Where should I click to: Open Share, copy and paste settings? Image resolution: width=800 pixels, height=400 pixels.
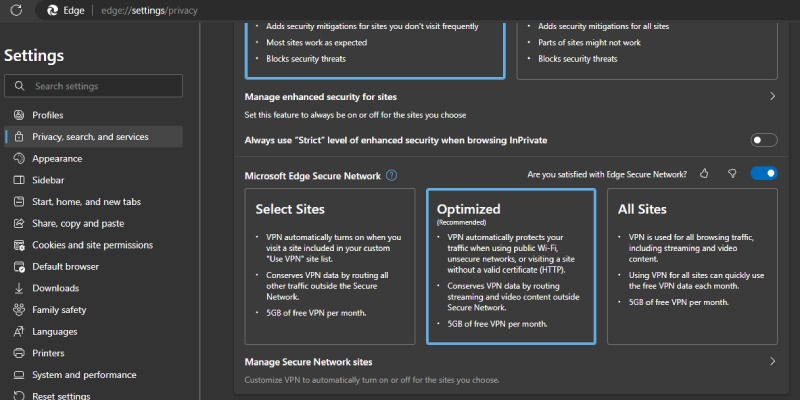point(93,223)
